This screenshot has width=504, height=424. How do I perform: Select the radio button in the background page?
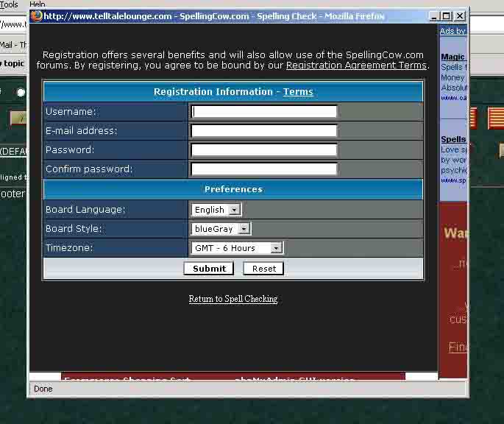21,93
